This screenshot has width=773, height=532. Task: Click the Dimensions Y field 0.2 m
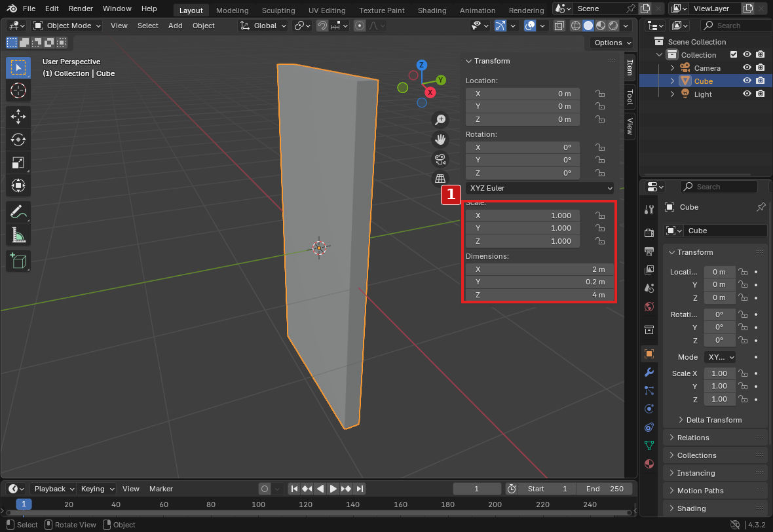click(x=540, y=282)
